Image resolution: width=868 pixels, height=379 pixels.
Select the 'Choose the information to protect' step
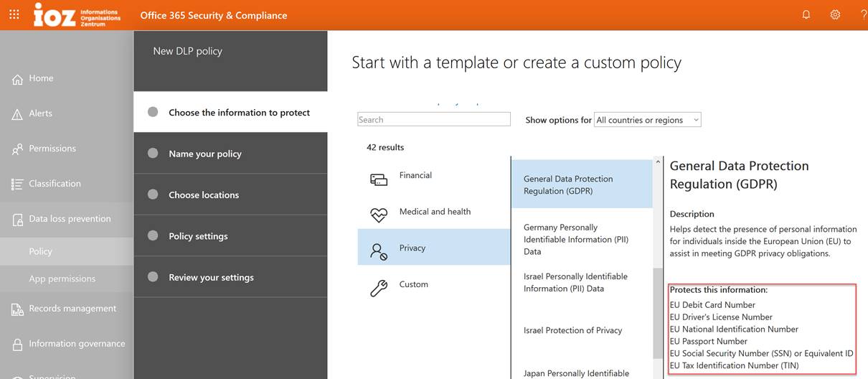tap(230, 112)
